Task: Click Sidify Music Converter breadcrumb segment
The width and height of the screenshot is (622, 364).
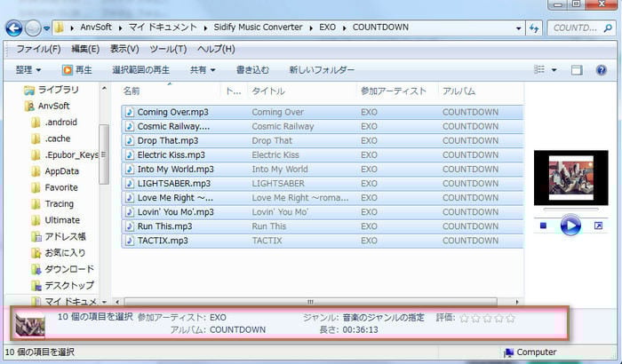Action: 258,28
